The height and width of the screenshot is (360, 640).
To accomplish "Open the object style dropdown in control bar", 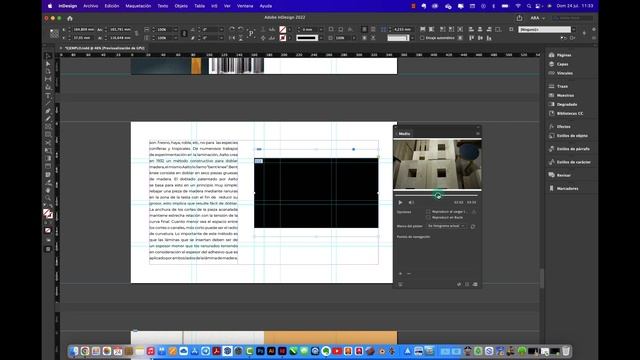I will point(573,30).
